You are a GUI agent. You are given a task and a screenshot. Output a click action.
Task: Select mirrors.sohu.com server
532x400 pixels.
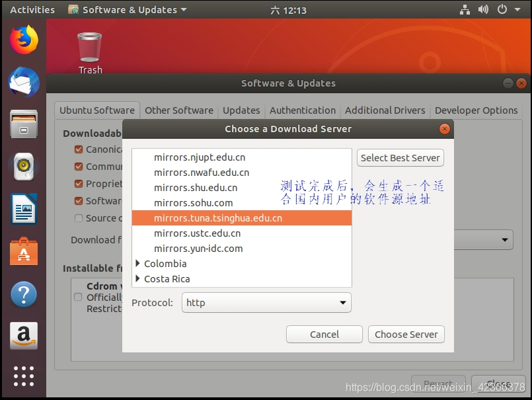pos(242,203)
